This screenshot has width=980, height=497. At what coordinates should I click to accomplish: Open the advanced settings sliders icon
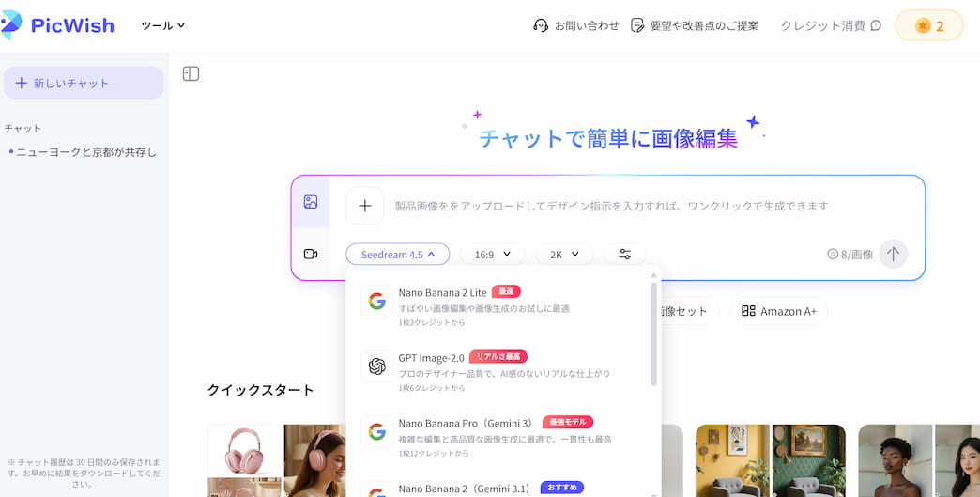(x=624, y=255)
